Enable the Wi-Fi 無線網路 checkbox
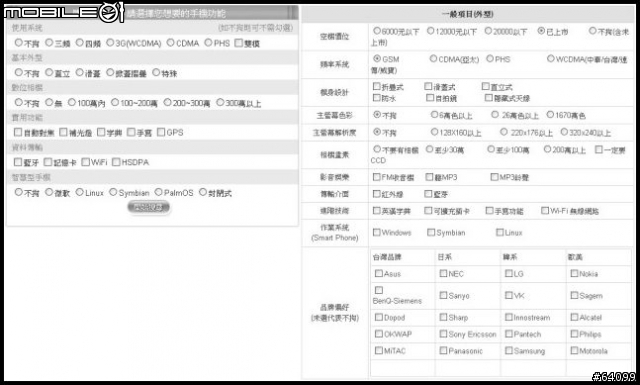The image size is (640, 385). 545,210
